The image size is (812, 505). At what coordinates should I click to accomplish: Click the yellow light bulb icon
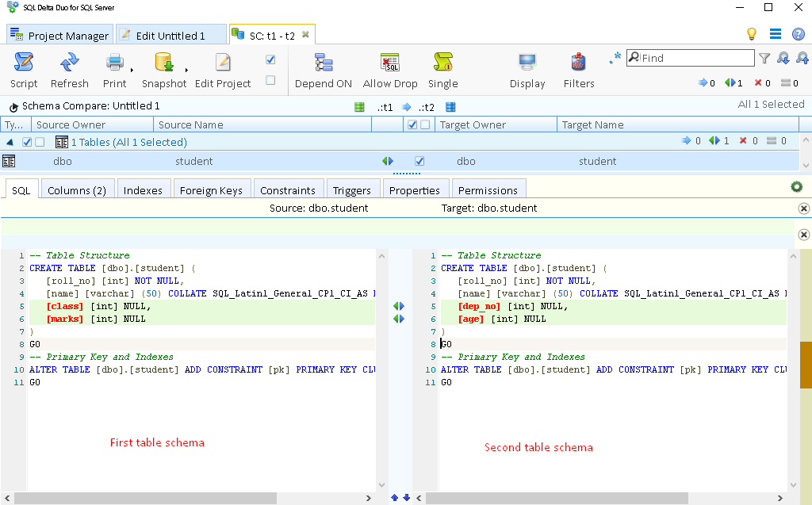(749, 33)
